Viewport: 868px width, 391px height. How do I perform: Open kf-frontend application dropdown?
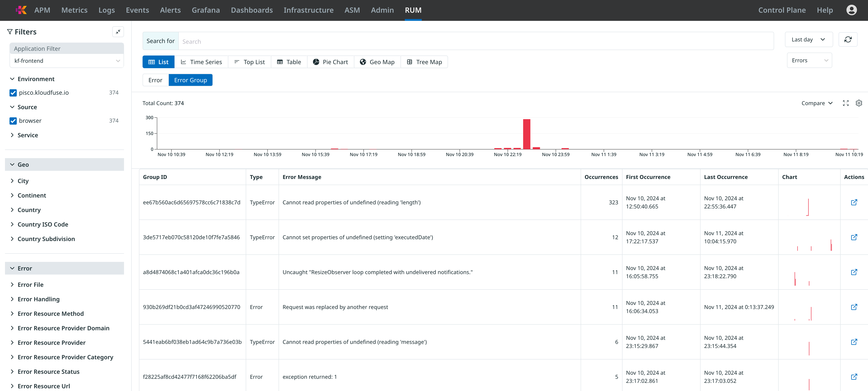pos(66,61)
